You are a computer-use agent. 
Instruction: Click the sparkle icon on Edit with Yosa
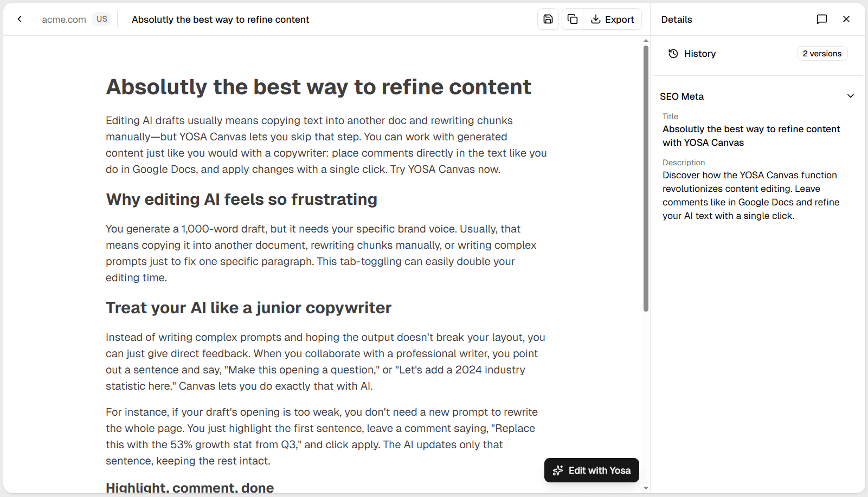coord(558,470)
